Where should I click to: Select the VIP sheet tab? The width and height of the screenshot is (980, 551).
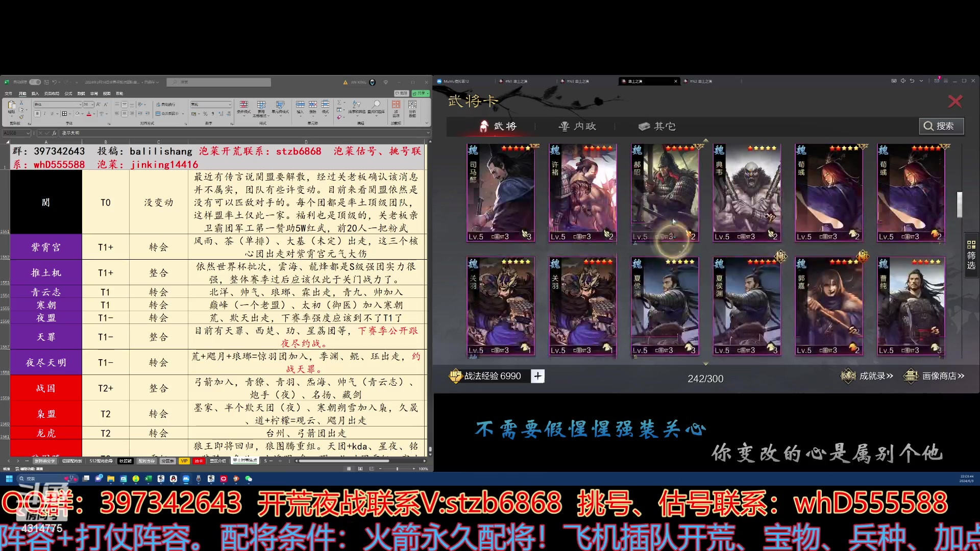point(184,461)
